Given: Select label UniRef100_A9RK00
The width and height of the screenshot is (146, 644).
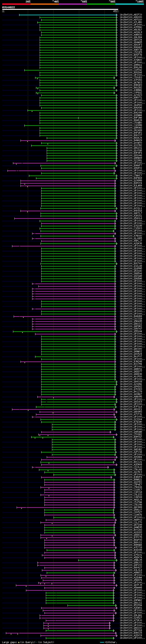Looking at the screenshot, I should pos(131,35).
